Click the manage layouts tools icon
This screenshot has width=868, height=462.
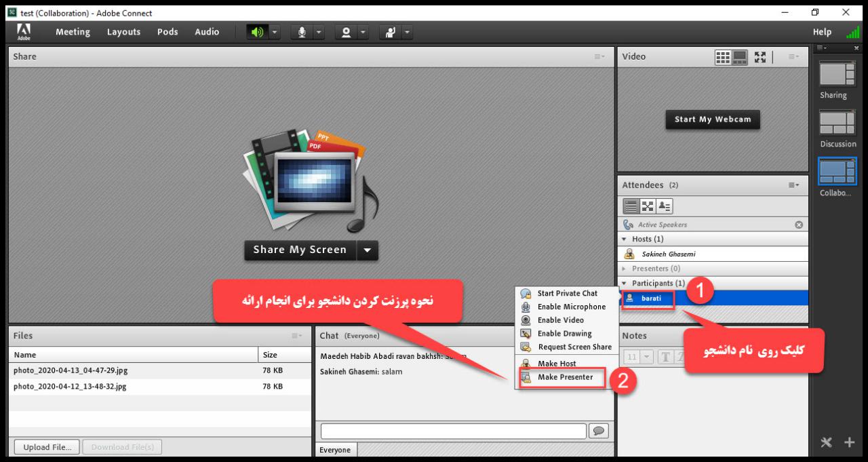pyautogui.click(x=825, y=443)
